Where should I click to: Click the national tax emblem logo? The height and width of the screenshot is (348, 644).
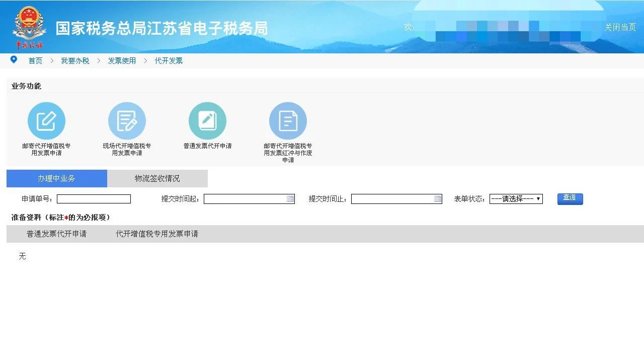point(29,27)
